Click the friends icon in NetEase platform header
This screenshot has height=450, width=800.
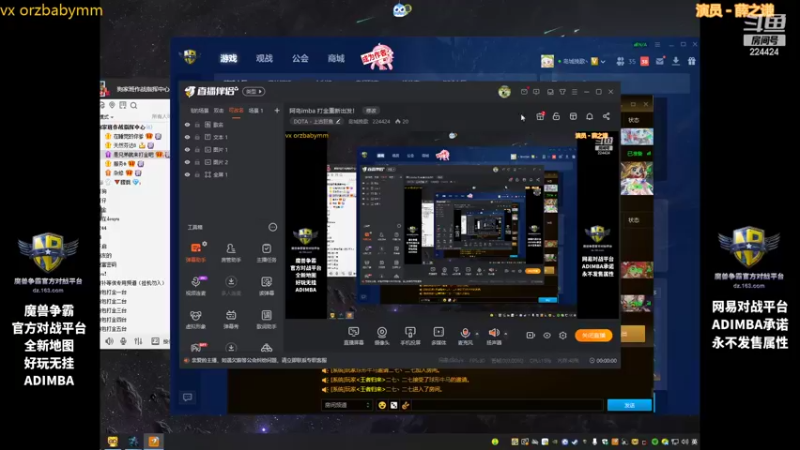click(620, 61)
